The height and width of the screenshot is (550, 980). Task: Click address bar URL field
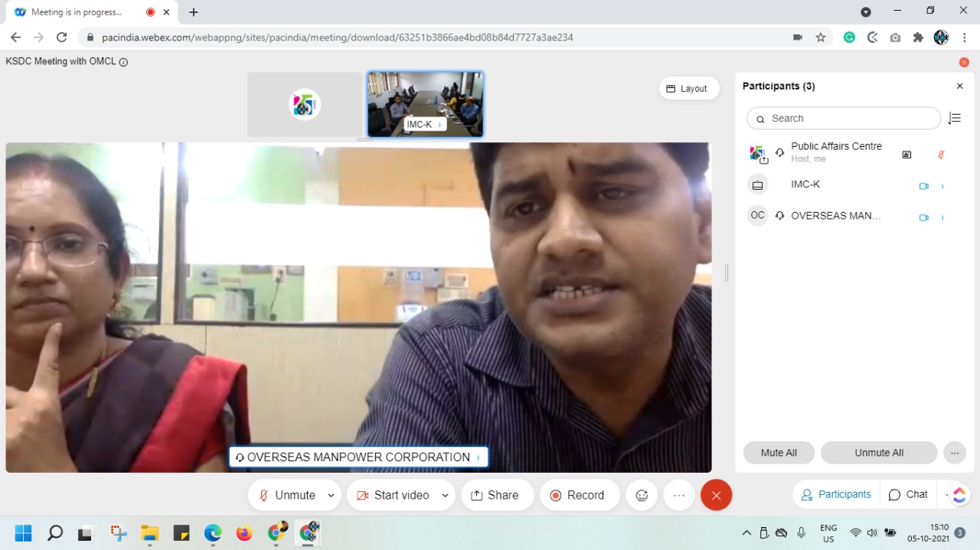coord(436,37)
